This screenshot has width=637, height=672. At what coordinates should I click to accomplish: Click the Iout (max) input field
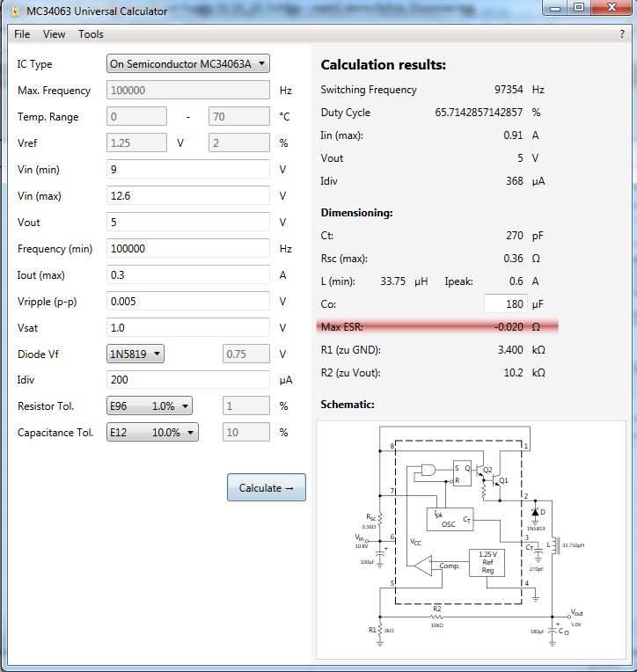(x=188, y=274)
